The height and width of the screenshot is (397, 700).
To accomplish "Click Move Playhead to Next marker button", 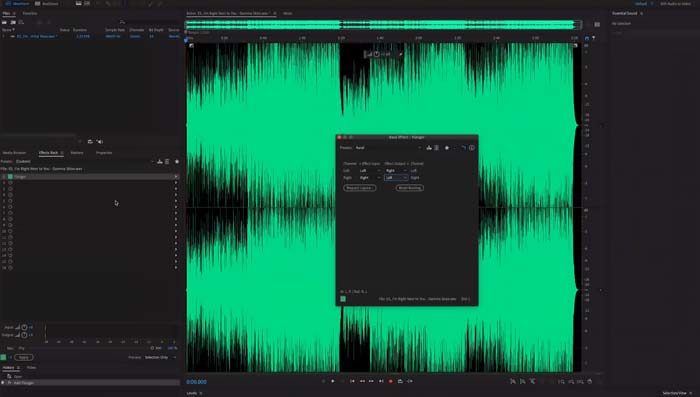I will click(381, 381).
